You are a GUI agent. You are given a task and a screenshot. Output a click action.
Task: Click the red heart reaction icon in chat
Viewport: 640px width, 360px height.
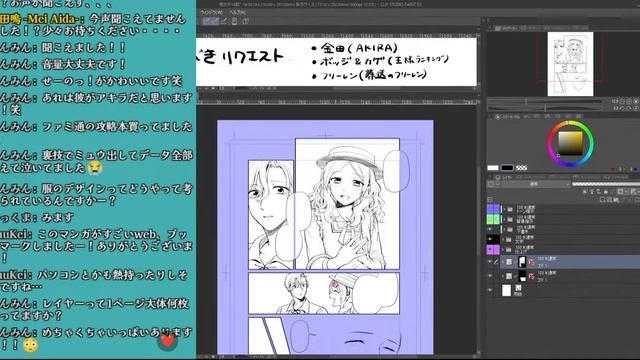pyautogui.click(x=167, y=341)
